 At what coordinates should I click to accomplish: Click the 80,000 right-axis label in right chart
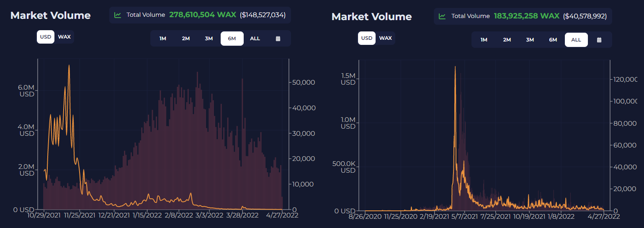(625, 123)
